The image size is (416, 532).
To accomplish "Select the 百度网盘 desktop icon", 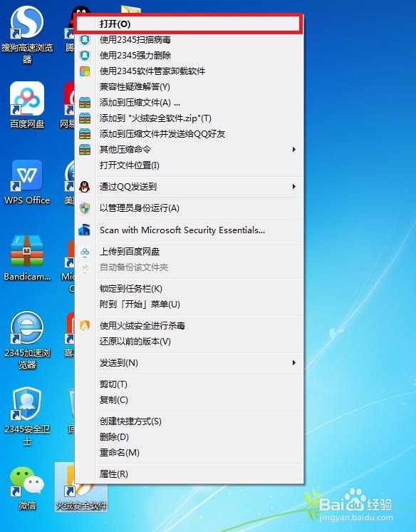I will [27, 105].
